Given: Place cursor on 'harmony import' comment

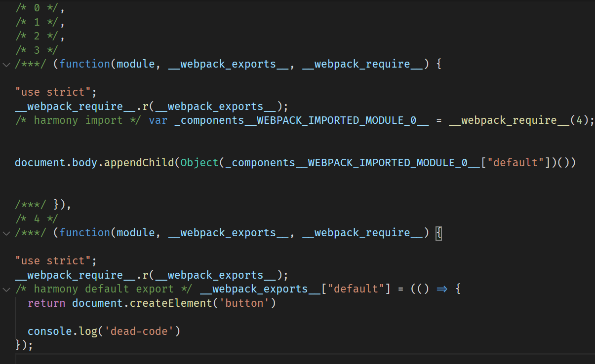Looking at the screenshot, I should [79, 120].
